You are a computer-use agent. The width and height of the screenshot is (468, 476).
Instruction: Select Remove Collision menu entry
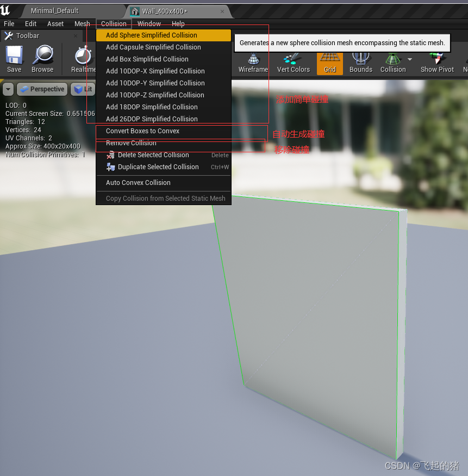pyautogui.click(x=164, y=143)
